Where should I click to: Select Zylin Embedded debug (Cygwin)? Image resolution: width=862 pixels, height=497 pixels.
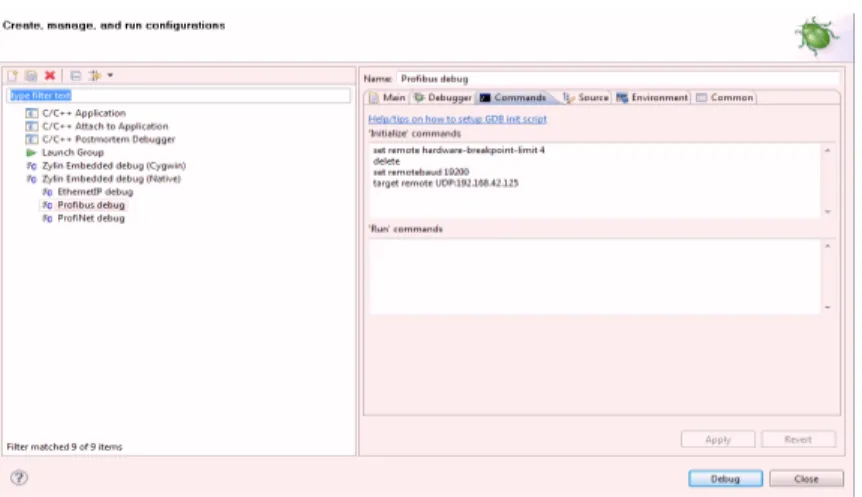(114, 165)
